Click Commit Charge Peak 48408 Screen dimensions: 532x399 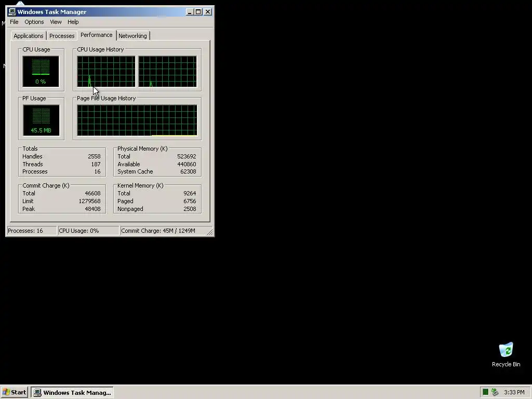(x=92, y=209)
